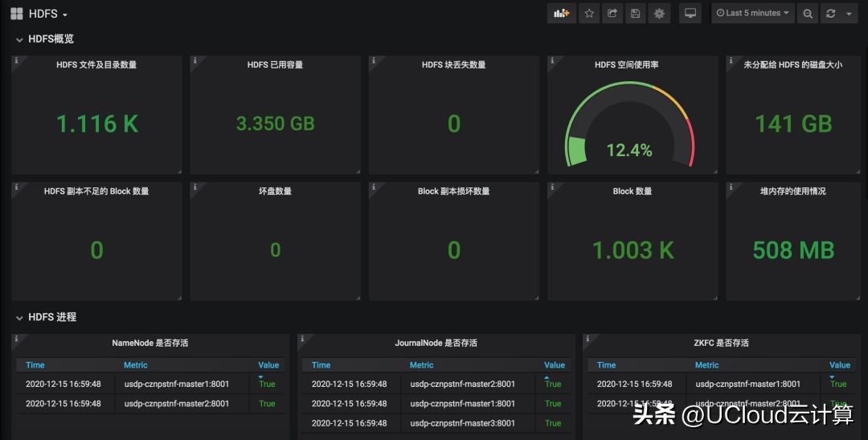Open the HDFS dashboard selector dropdown
The image size is (868, 440).
(x=47, y=14)
